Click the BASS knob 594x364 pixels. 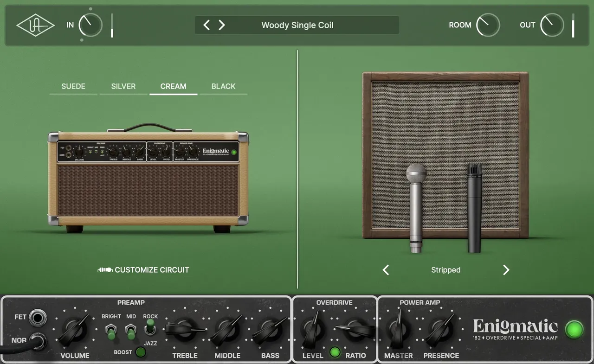pos(270,330)
